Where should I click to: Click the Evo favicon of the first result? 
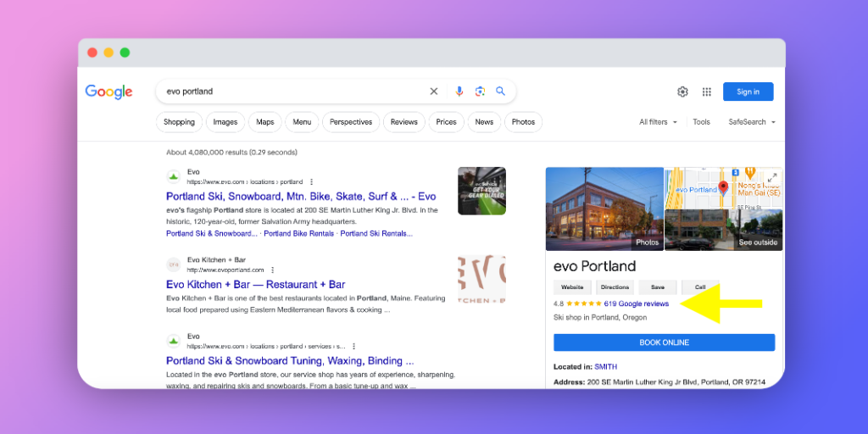[x=174, y=176]
